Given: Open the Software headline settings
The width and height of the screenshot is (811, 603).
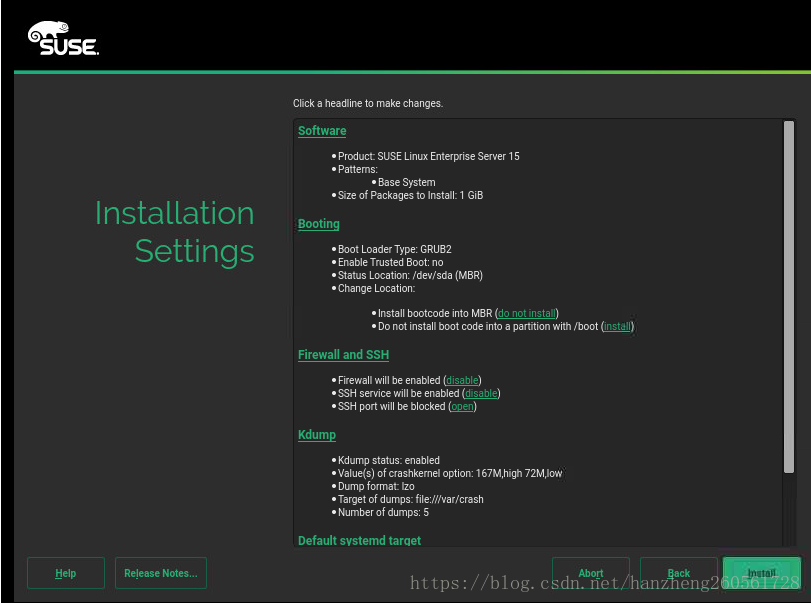Looking at the screenshot, I should (x=322, y=131).
